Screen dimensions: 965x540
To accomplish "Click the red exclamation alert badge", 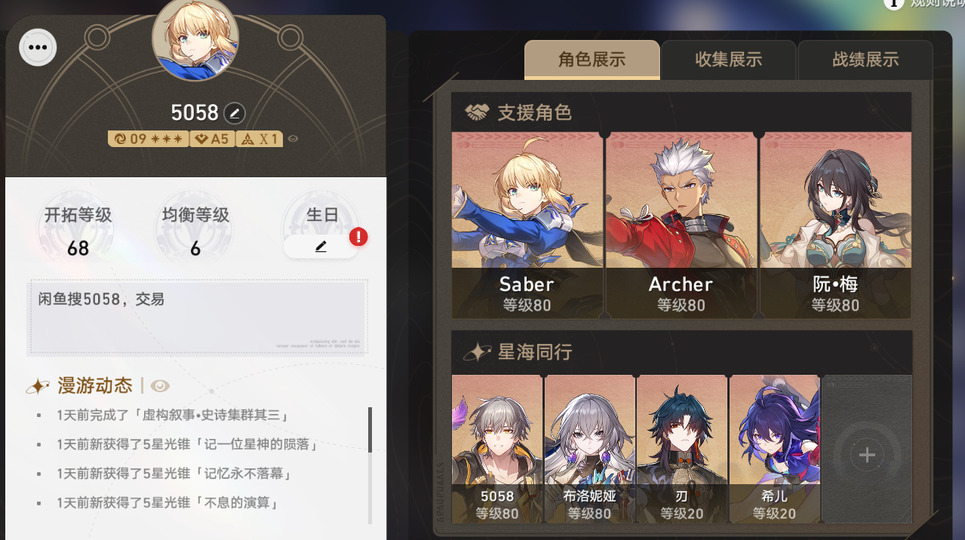I will coord(358,237).
